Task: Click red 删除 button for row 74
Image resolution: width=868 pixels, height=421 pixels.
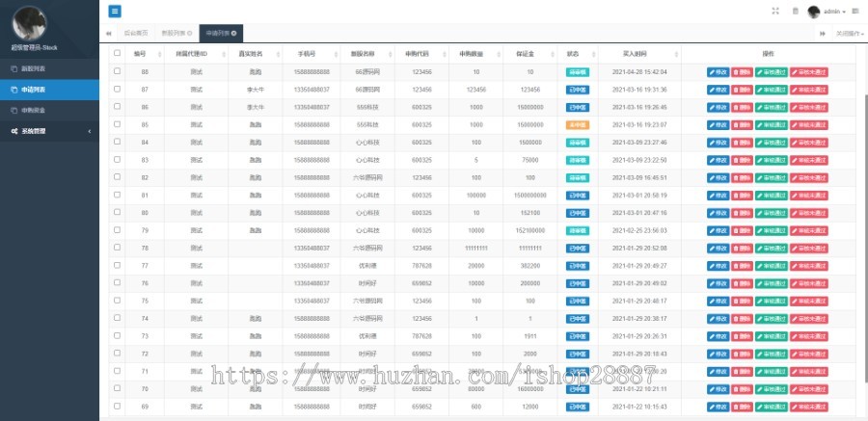Action: pyautogui.click(x=742, y=319)
